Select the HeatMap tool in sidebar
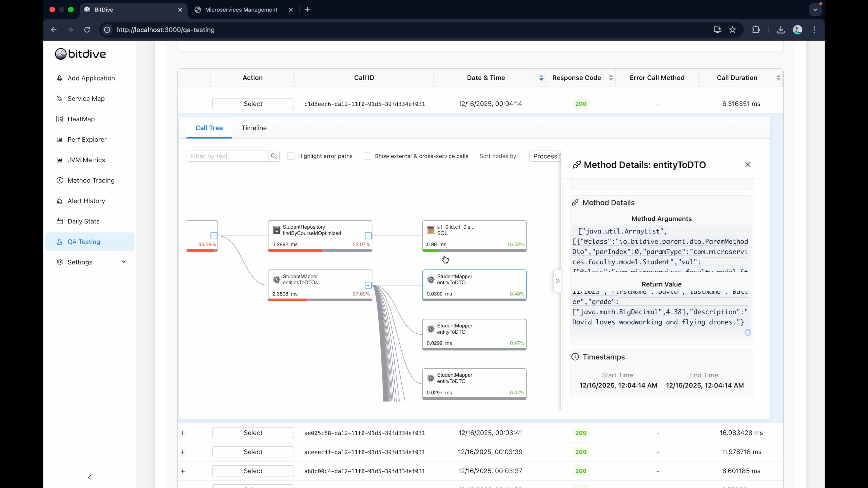Screen dimensions: 868x488 pyautogui.click(x=81, y=119)
